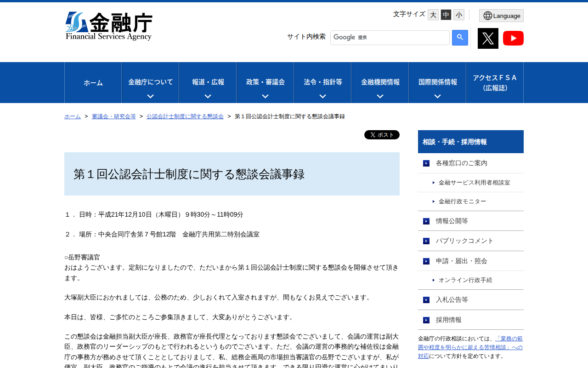The height and width of the screenshot is (368, 588).
Task: Click the 金融庁 Financial Services Agency logo
Action: [108, 26]
